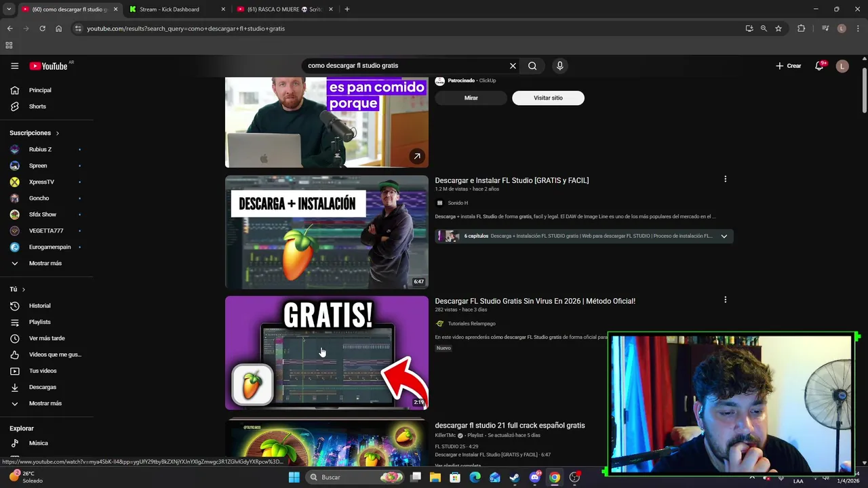Open the Chrome extensions puzzle icon
Screen dimensions: 868x488
point(801,28)
